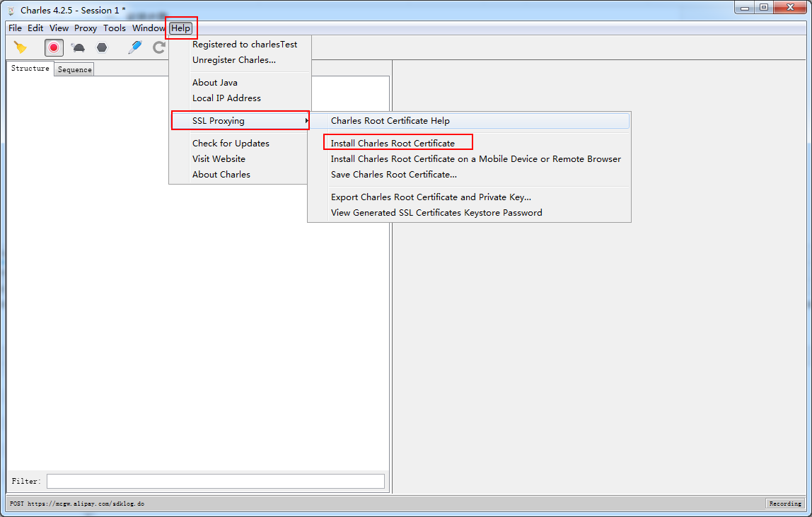Image resolution: width=812 pixels, height=517 pixels.
Task: Toggle the hexagon breakpoints icon
Action: point(102,47)
